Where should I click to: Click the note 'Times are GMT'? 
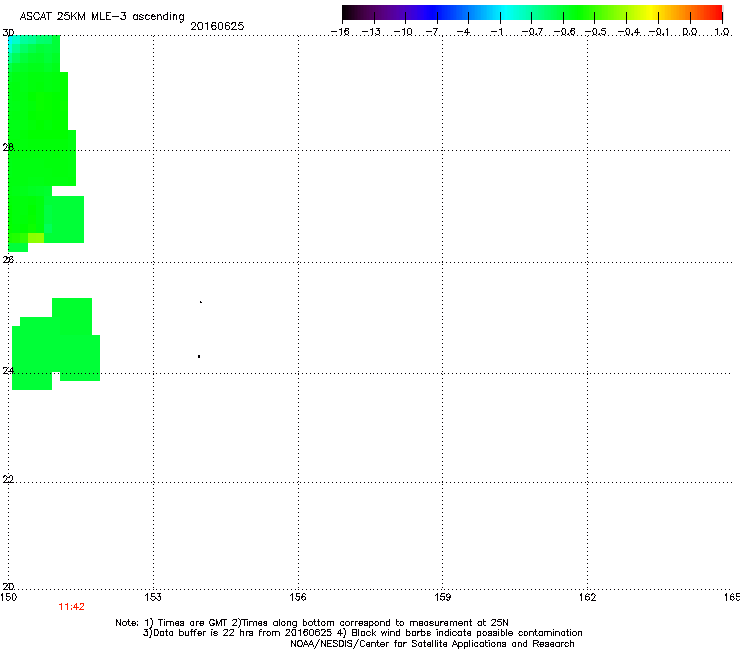point(193,623)
